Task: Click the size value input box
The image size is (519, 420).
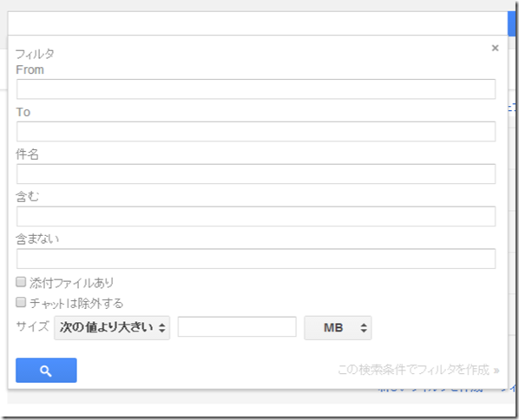Action: (x=237, y=326)
